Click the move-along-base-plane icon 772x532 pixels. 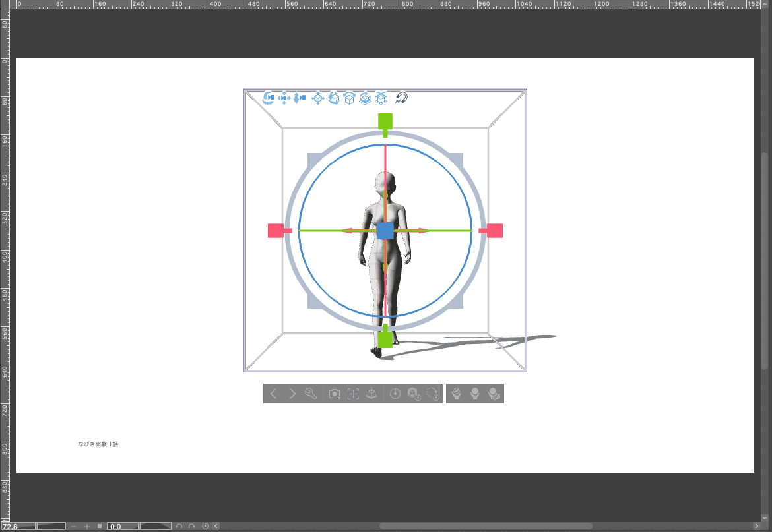pos(381,98)
